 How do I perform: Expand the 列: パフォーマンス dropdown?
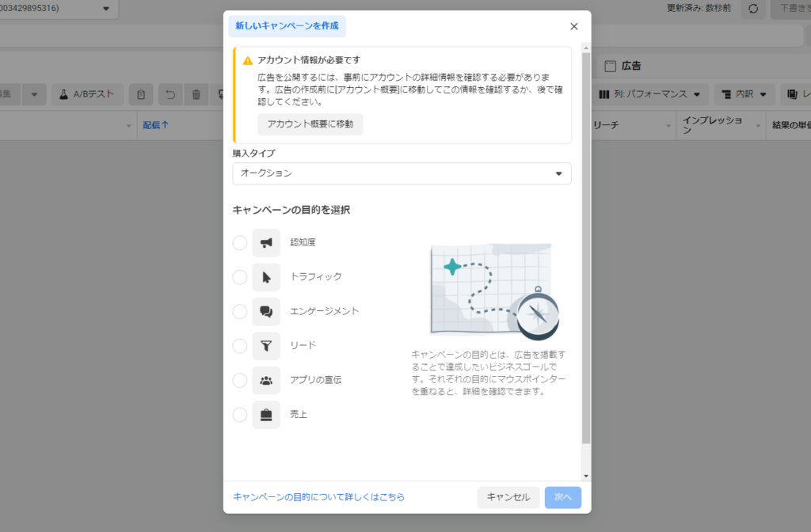[649, 95]
